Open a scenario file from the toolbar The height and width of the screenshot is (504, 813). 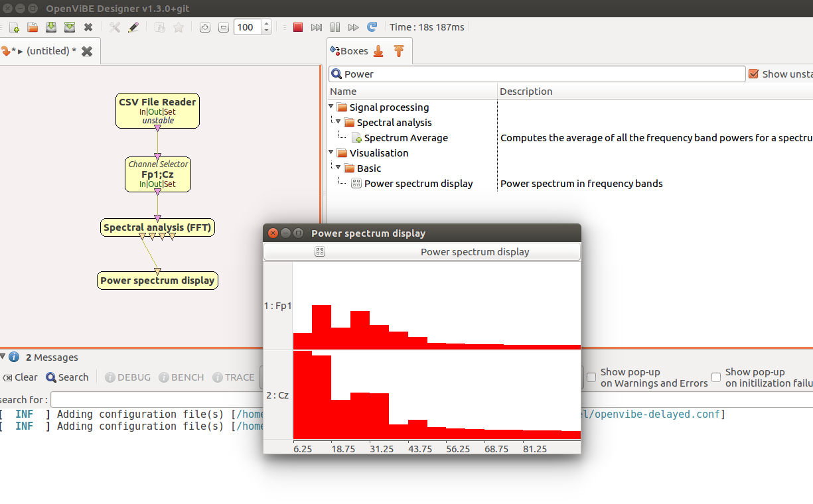tap(33, 27)
